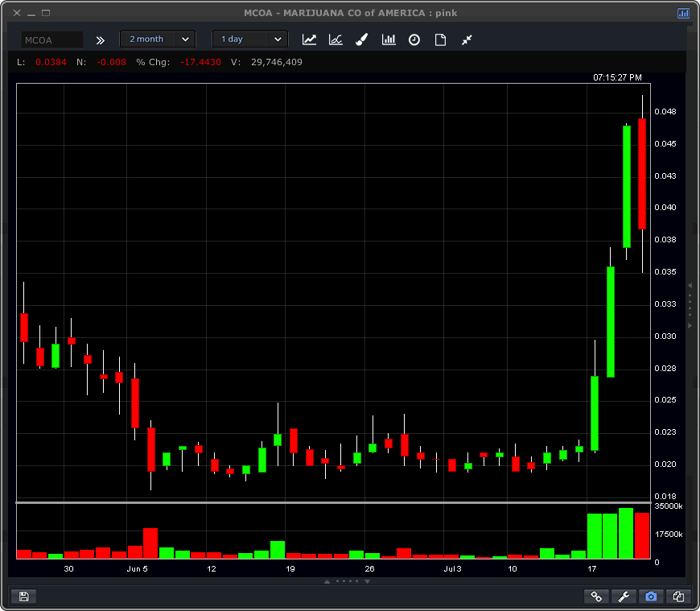Image resolution: width=700 pixels, height=611 pixels.
Task: Click the chain link symbol icon
Action: [596, 597]
